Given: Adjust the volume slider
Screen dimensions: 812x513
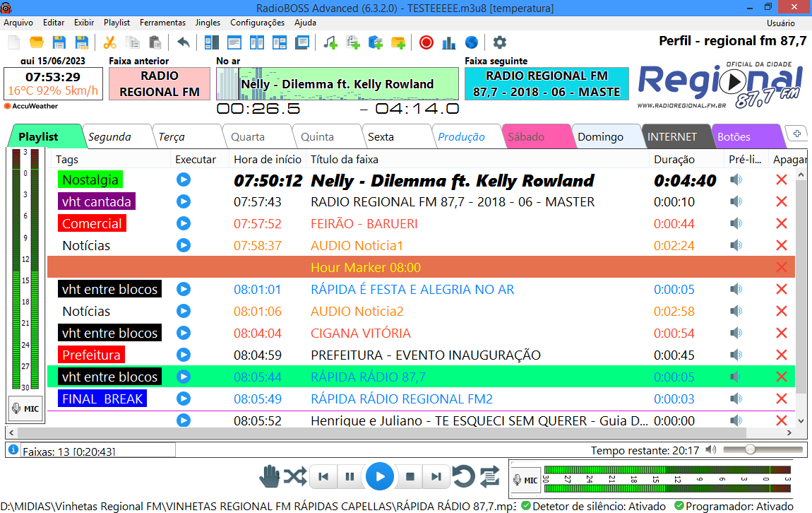Looking at the screenshot, I should pyautogui.click(x=763, y=450).
